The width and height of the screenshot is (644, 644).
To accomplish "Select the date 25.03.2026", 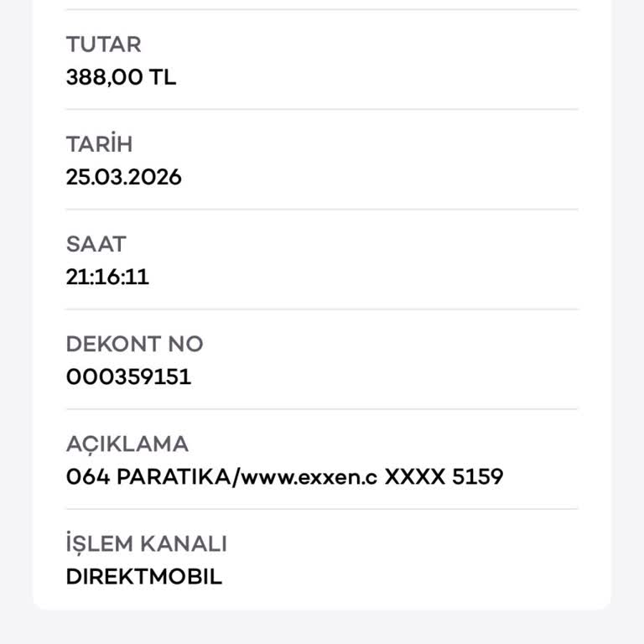I will 123,177.
